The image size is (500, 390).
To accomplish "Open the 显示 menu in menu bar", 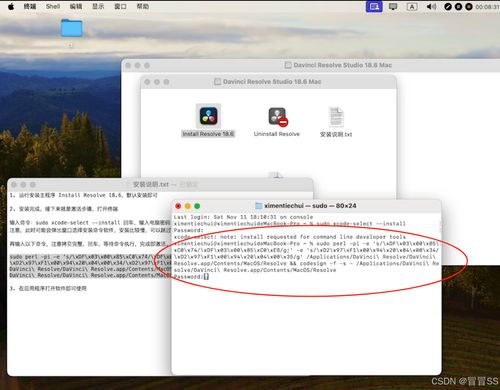I will pos(98,6).
